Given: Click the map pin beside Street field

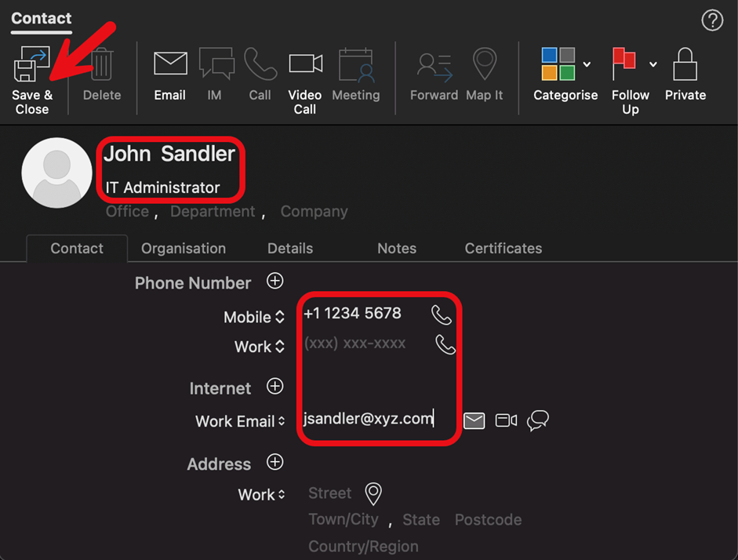Looking at the screenshot, I should click(x=373, y=493).
